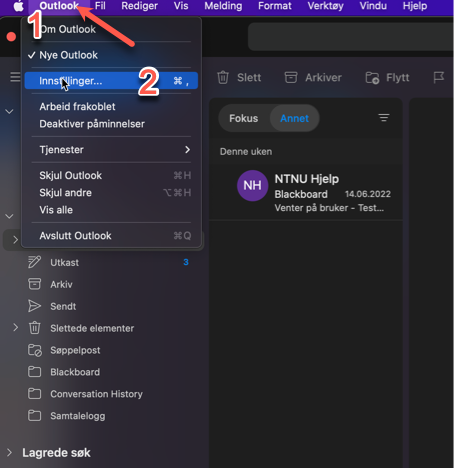Select Vis alle
The image size is (454, 468).
click(x=111, y=210)
